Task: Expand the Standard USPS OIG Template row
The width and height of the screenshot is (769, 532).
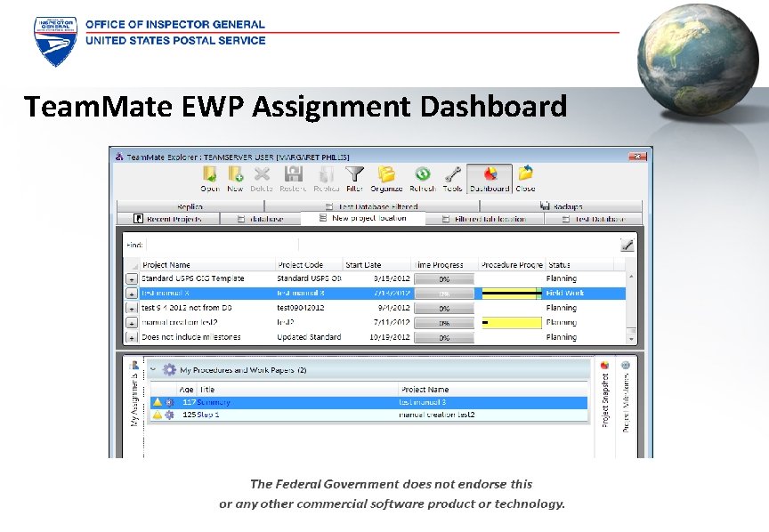Action: [131, 279]
